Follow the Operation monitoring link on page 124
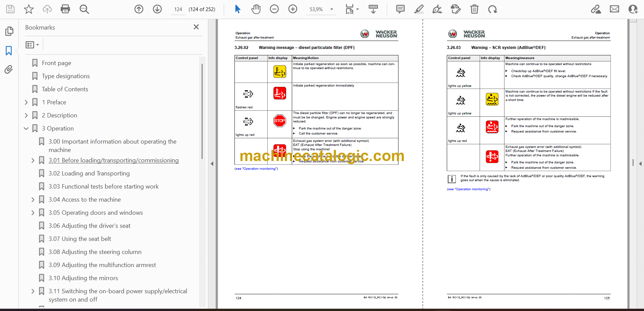Image resolution: width=644 pixels, height=311 pixels. (256, 169)
